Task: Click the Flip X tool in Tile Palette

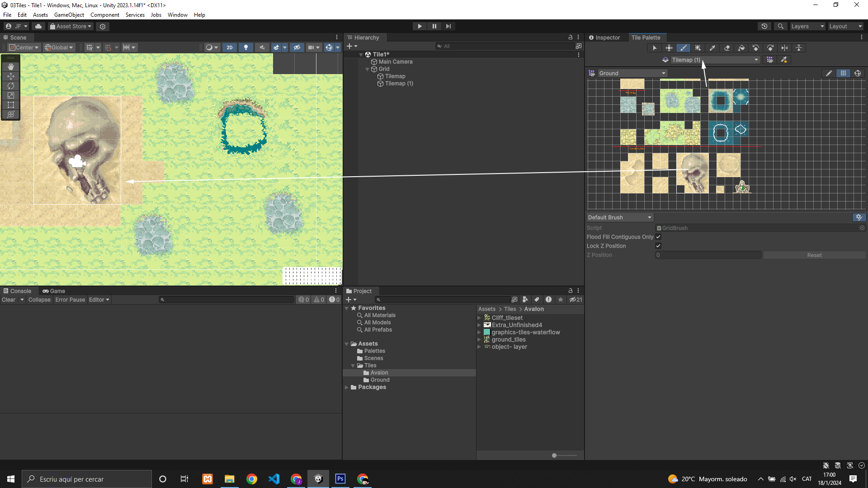Action: pyautogui.click(x=785, y=48)
